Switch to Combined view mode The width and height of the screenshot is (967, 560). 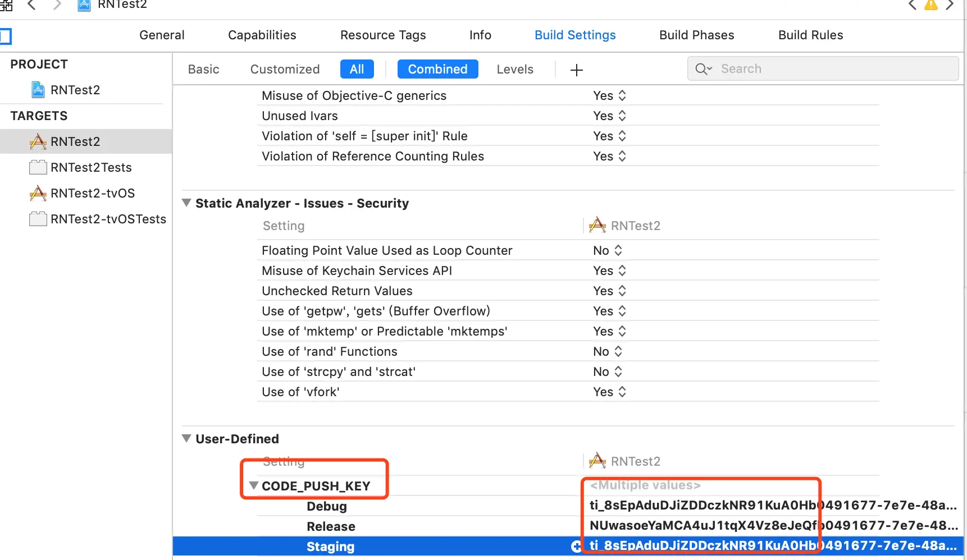437,69
